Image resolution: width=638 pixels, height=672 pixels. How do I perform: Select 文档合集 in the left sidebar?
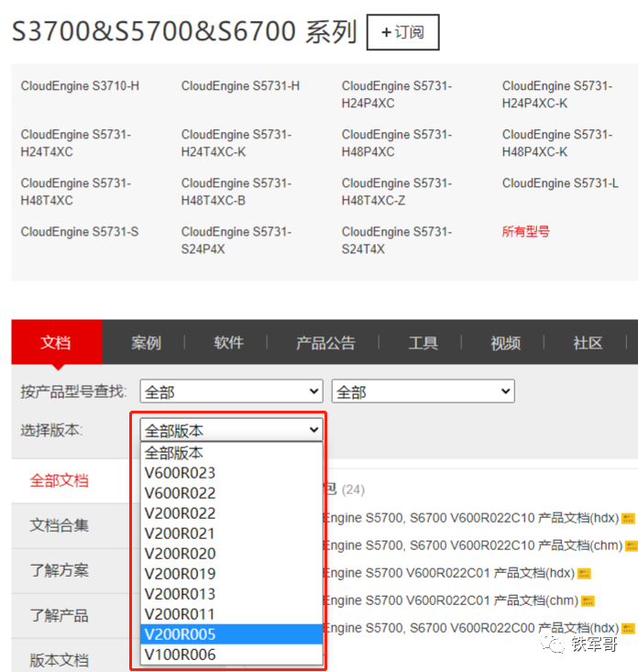pos(60,525)
